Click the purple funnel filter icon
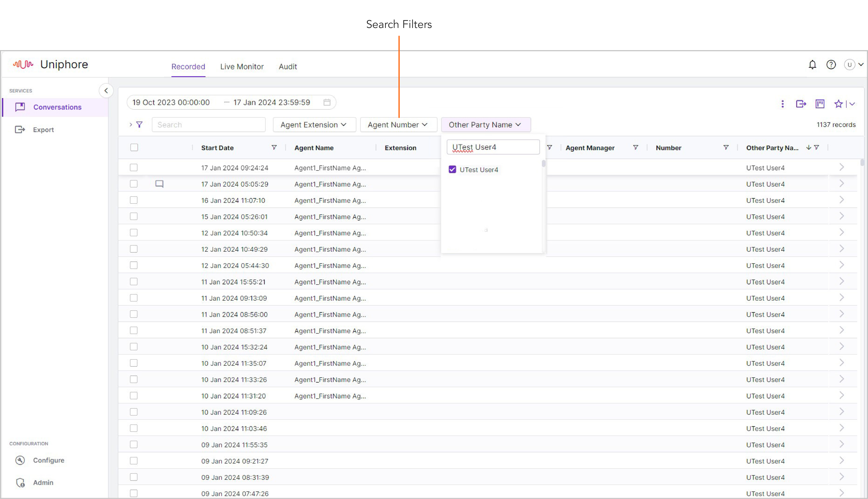 (x=139, y=125)
